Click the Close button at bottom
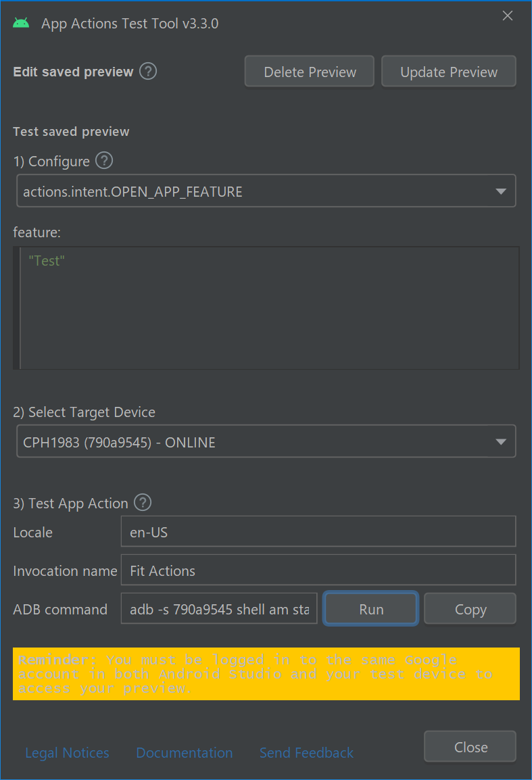532x780 pixels. 470,747
